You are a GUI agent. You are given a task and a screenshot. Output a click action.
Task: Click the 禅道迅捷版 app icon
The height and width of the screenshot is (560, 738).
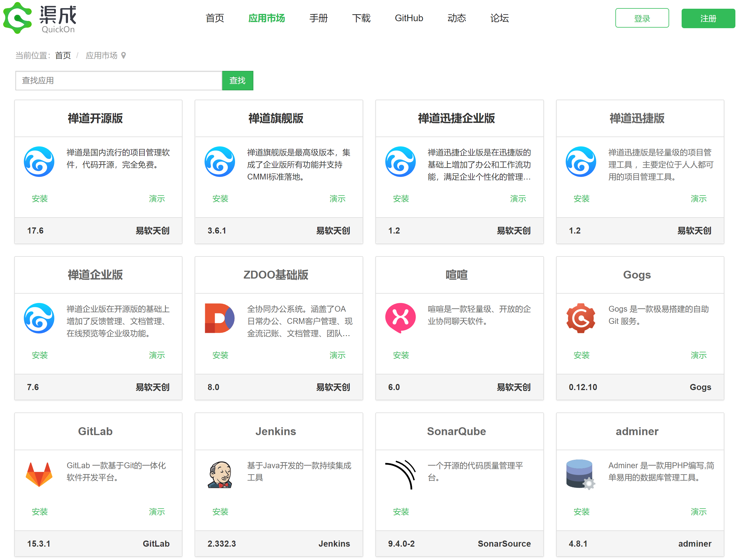coord(581,161)
